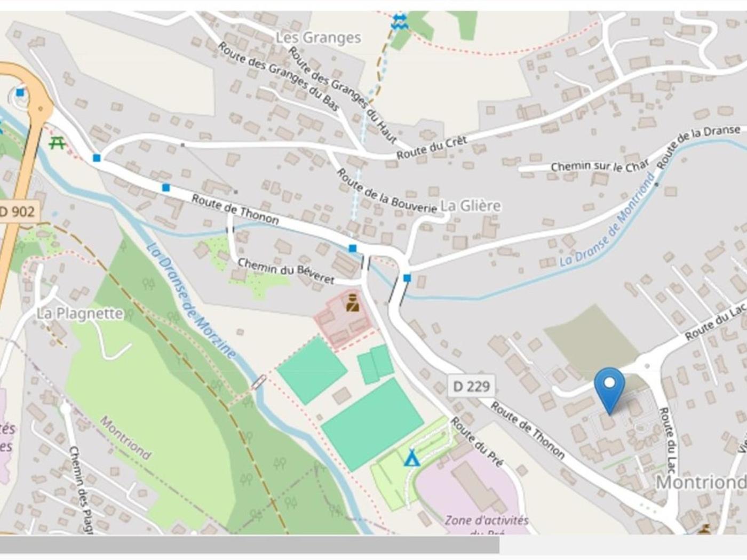
Task: Click the D 229 road shield
Action: pos(471,386)
